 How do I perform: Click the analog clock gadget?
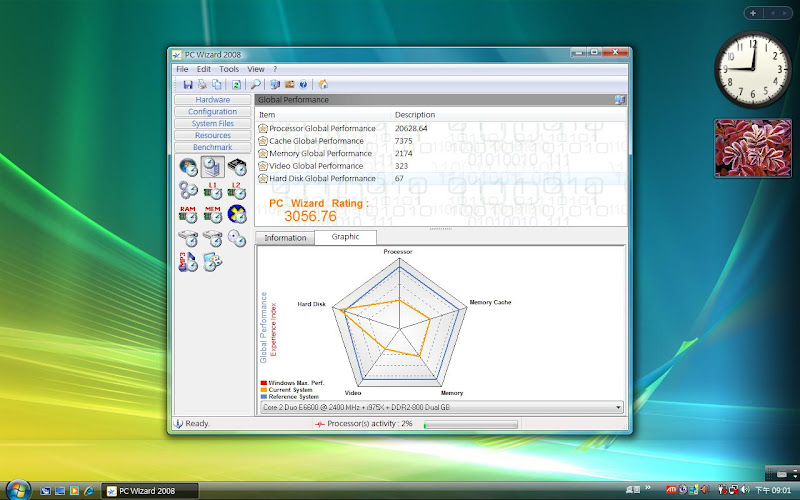753,69
